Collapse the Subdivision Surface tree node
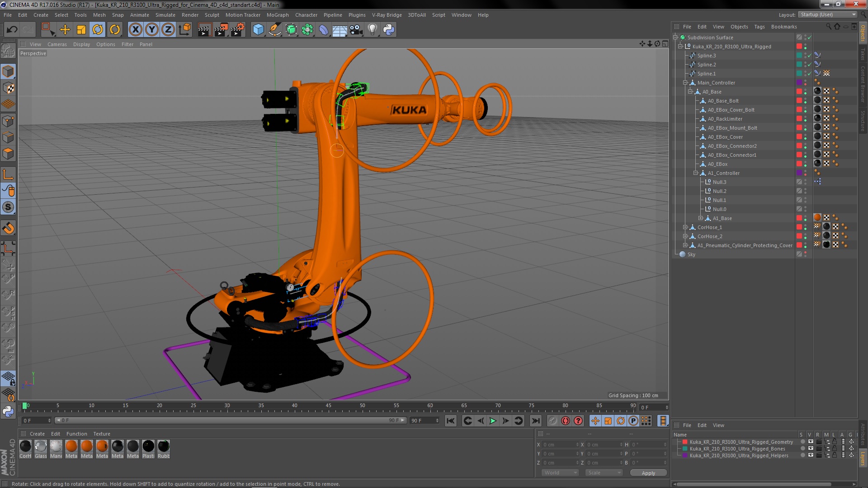Image resolution: width=868 pixels, height=488 pixels. [675, 38]
